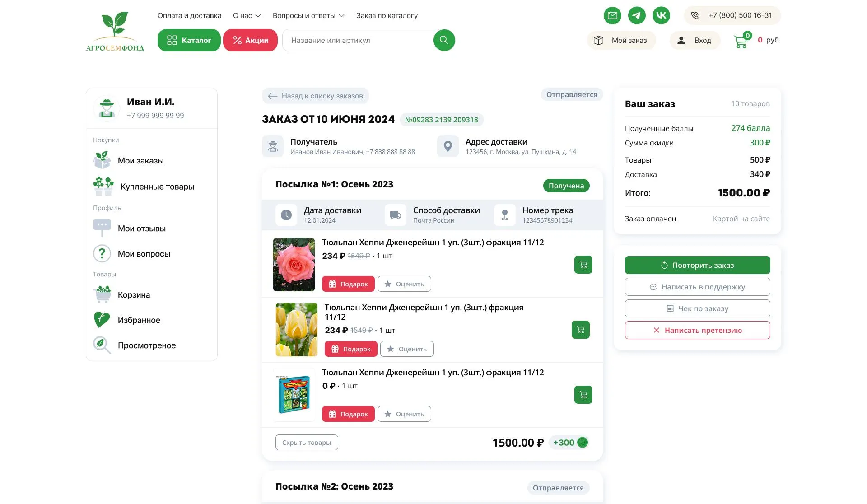The image size is (867, 504).
Task: Click the email contact icon
Action: pyautogui.click(x=612, y=15)
